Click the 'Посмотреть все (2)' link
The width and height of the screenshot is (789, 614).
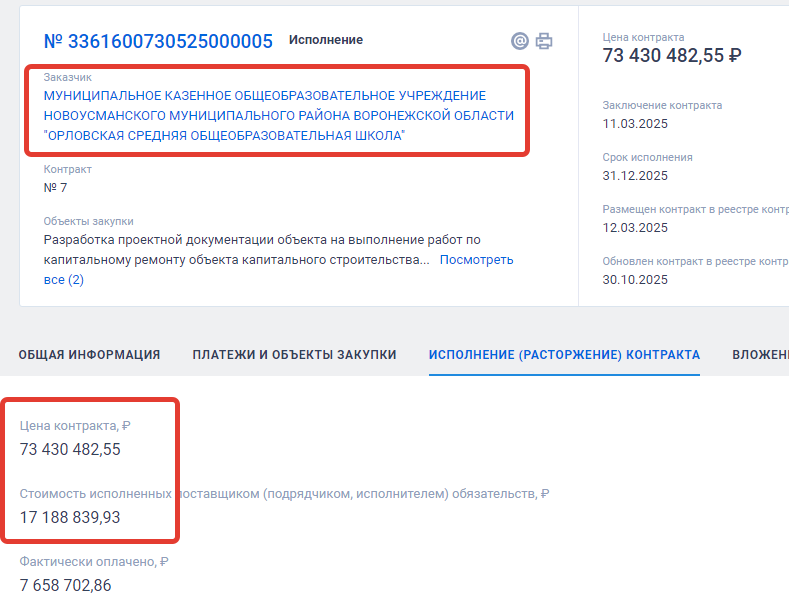pos(476,260)
